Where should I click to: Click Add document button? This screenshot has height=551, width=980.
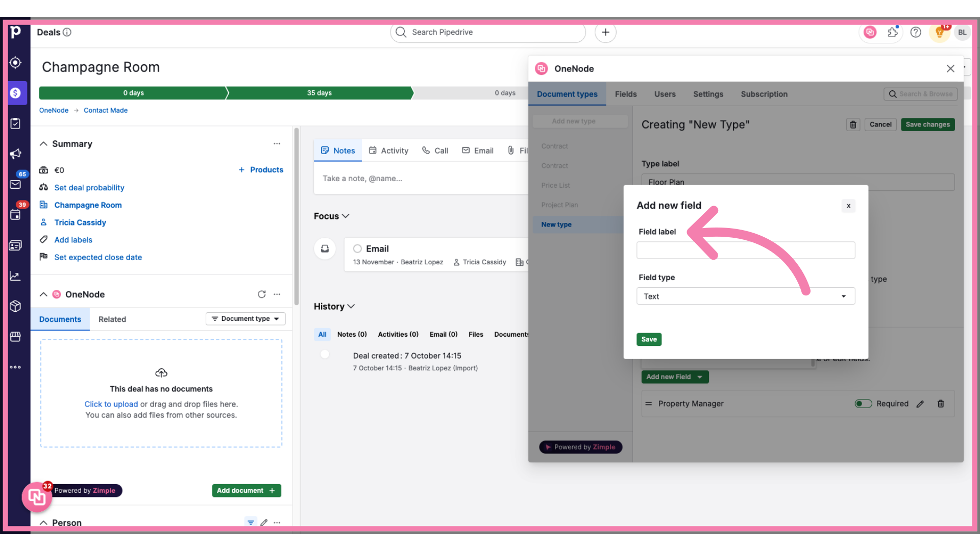tap(247, 490)
